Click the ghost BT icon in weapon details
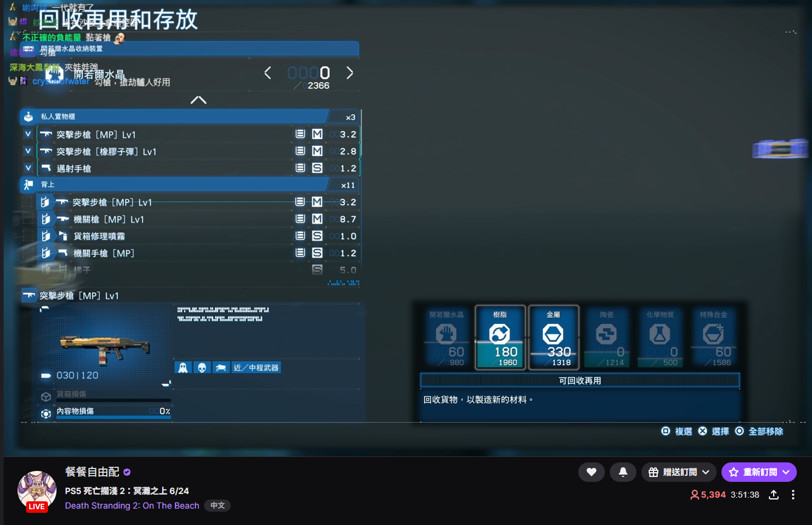This screenshot has height=525, width=812. [183, 368]
